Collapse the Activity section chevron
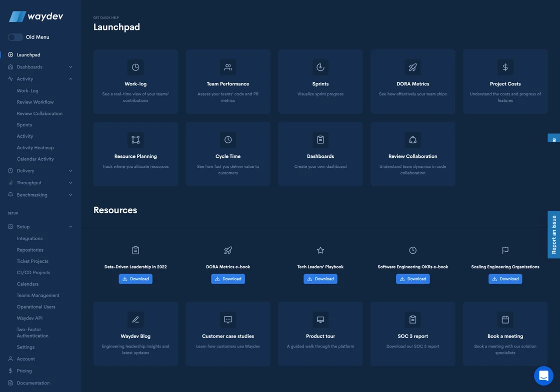Screen dimensions: 560x392 click(x=70, y=79)
